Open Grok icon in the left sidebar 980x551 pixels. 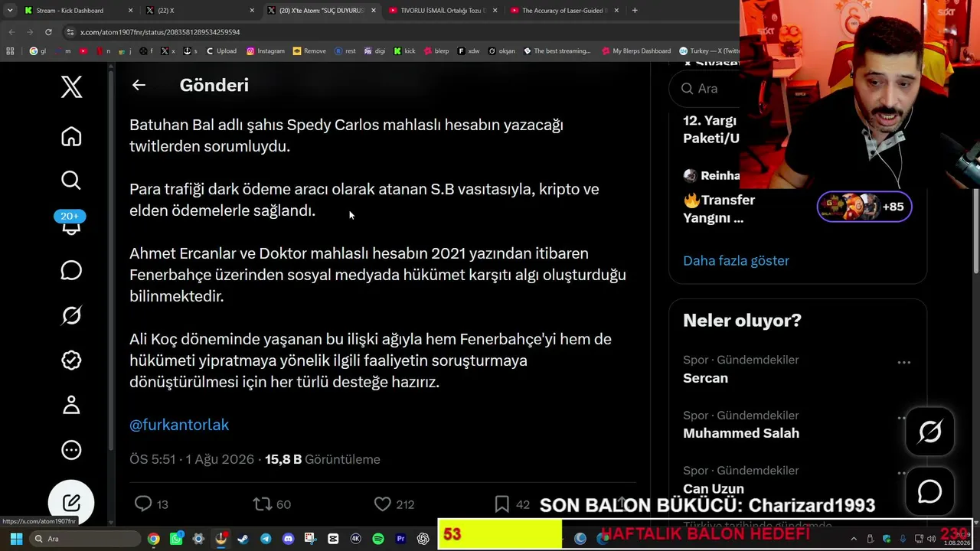71,315
